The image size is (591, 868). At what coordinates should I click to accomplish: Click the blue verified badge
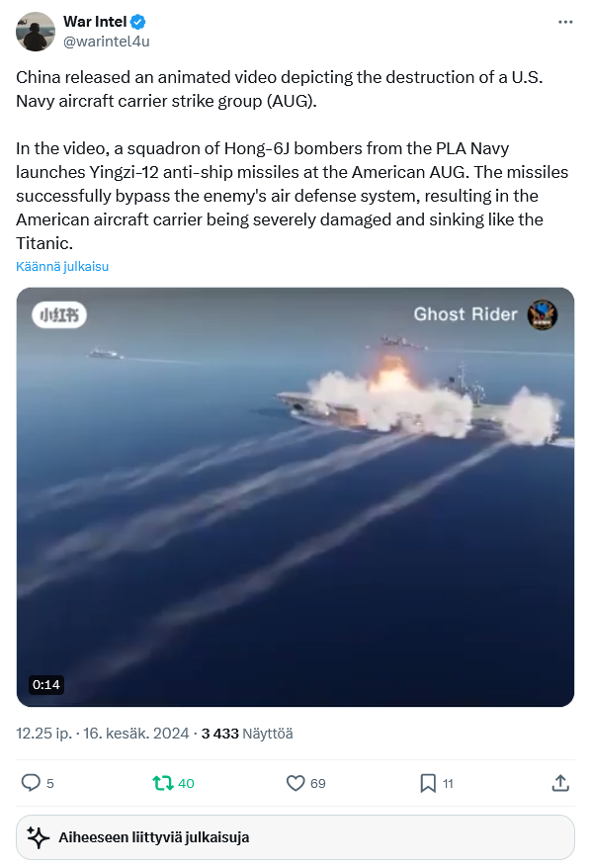pos(137,22)
